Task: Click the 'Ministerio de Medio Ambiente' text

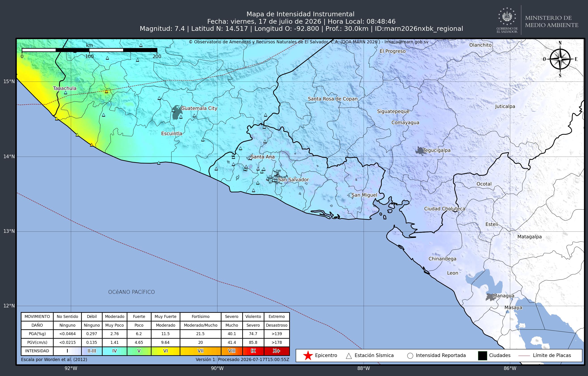Action: click(x=552, y=21)
